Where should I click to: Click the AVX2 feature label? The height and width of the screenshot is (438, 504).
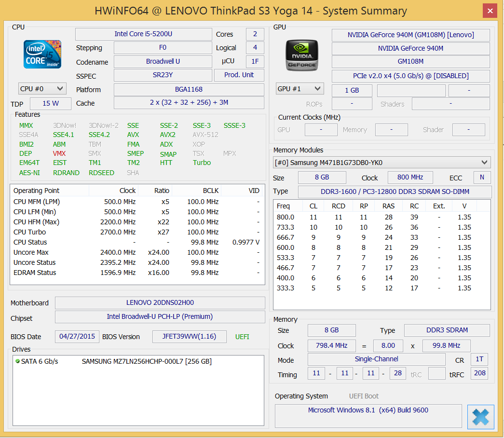pos(167,135)
